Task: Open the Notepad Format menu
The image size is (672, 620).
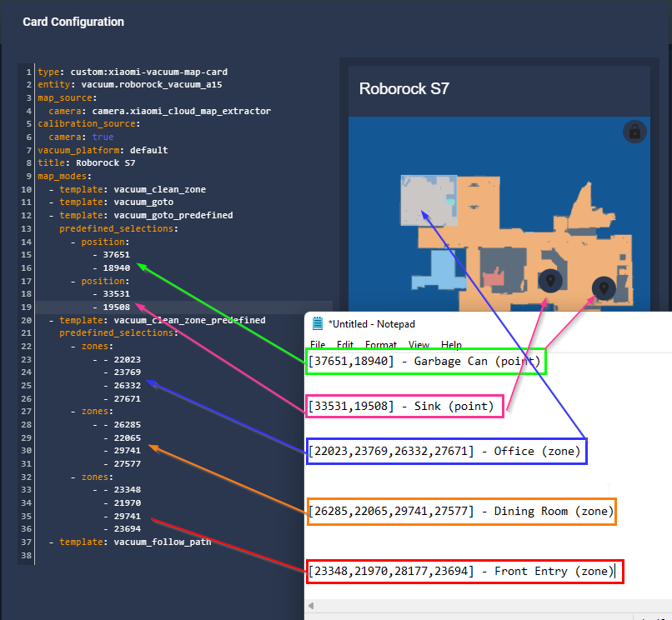Action: [381, 345]
